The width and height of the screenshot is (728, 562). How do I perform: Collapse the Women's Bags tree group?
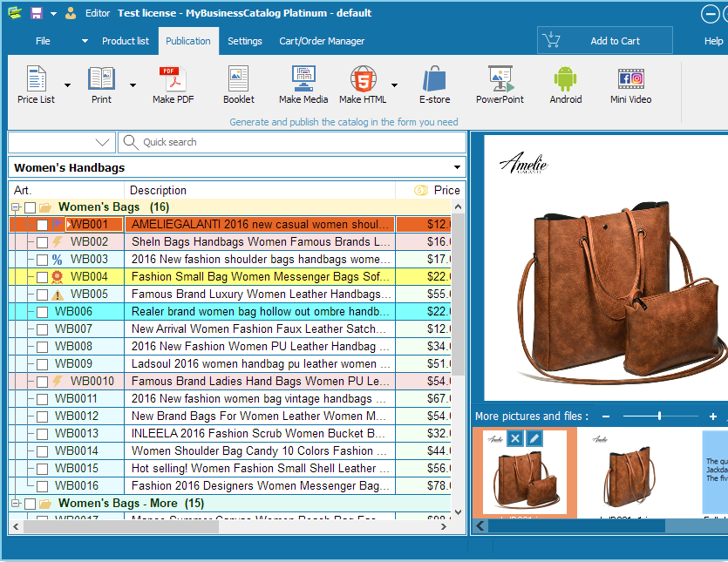15,207
